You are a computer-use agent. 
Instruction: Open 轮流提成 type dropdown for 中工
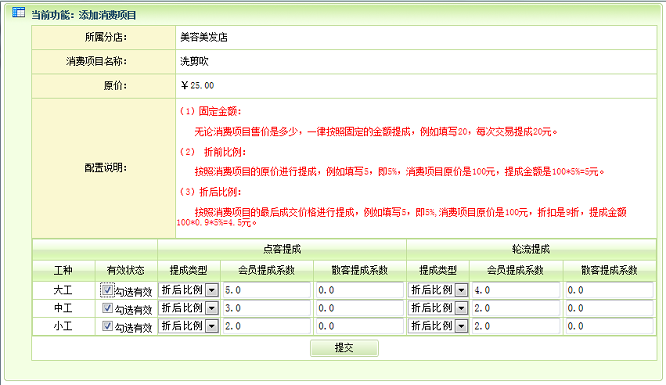pos(438,308)
